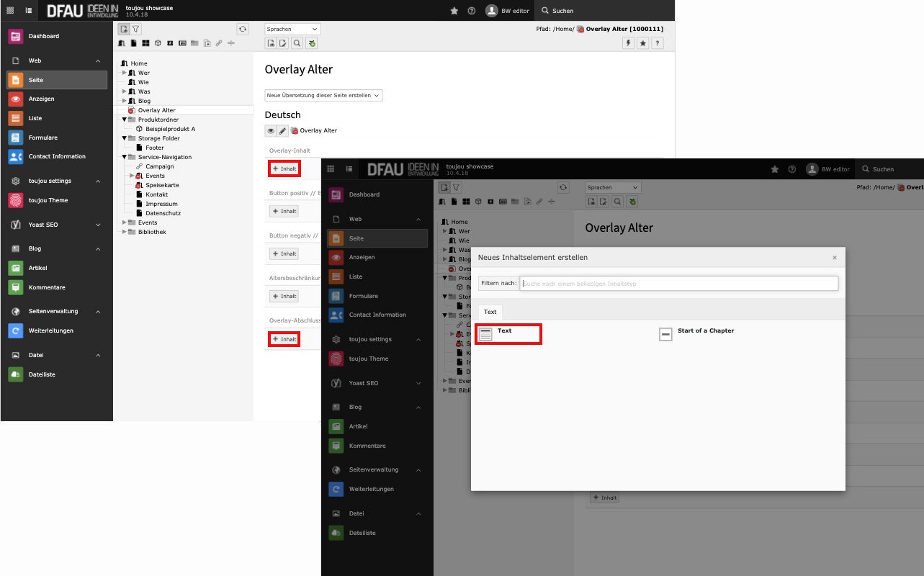Open the square question mark help button
This screenshot has width=924, height=576.
[656, 43]
